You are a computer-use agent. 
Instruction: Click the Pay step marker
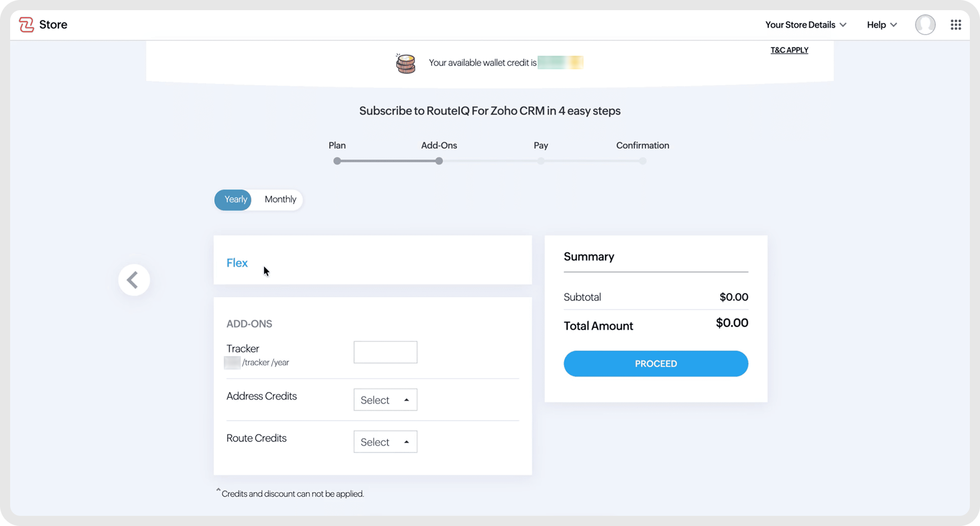[x=541, y=161]
